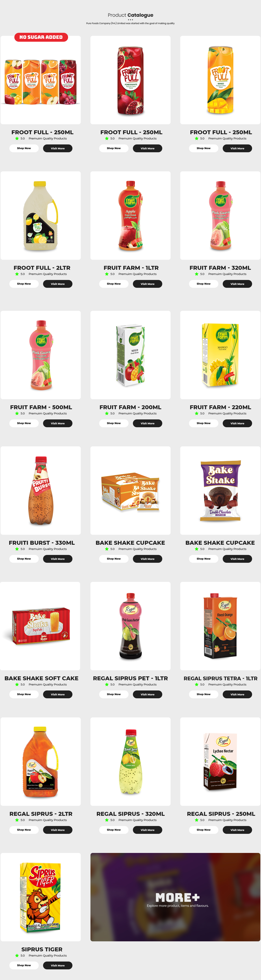This screenshot has height=980, width=261.
Task: Open the pomegranate Froot Full can image
Action: tap(130, 80)
